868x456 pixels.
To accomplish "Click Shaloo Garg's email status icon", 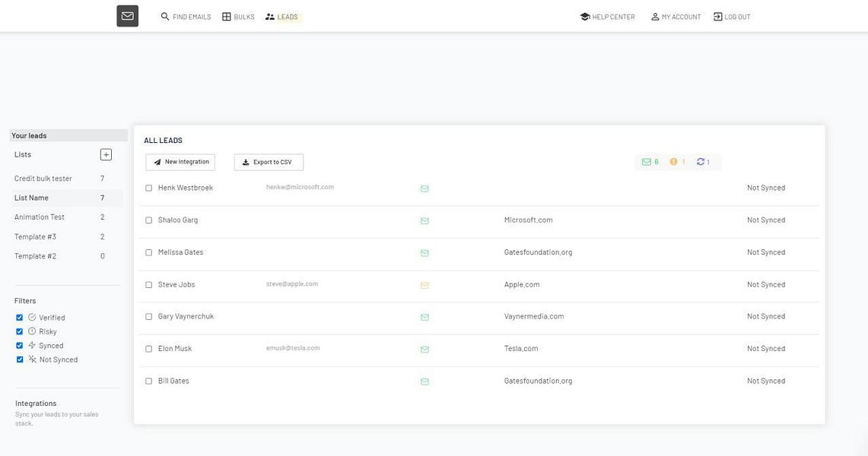I will [424, 220].
